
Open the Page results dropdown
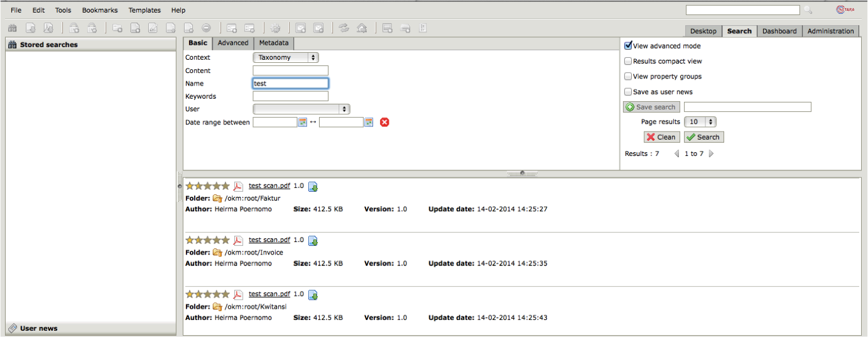tap(700, 122)
